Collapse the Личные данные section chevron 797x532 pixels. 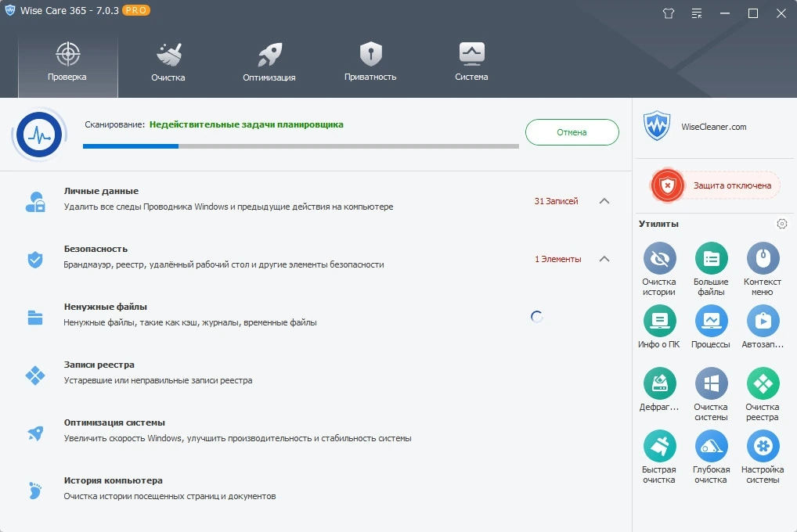point(604,201)
